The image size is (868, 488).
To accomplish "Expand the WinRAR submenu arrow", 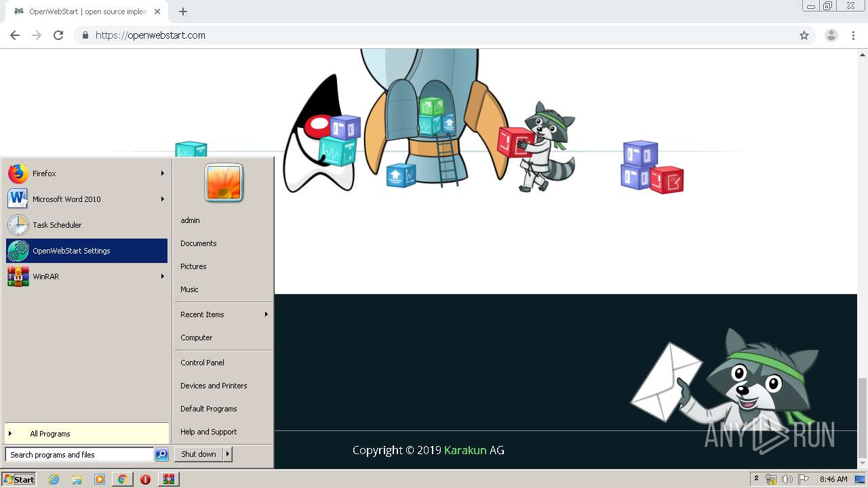I will (162, 277).
